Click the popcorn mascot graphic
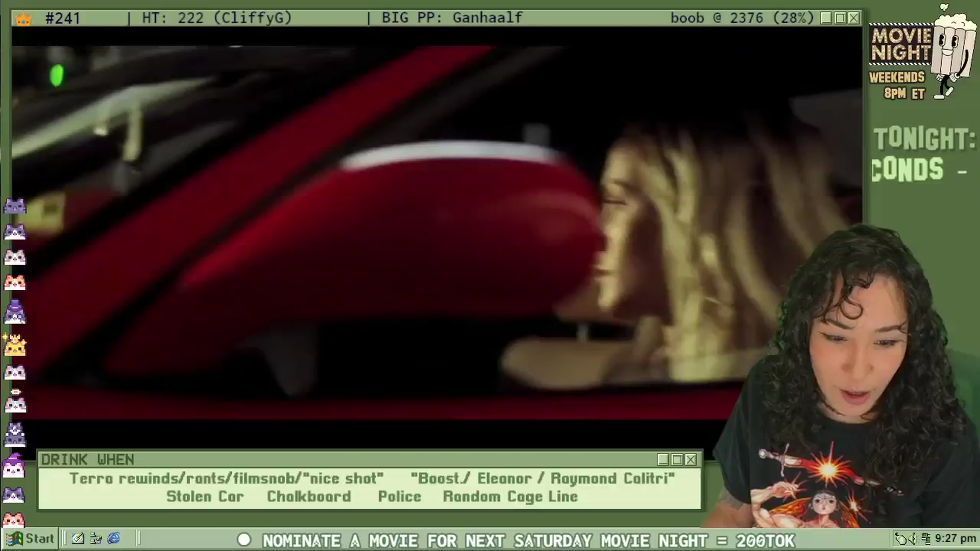This screenshot has height=551, width=980. pyautogui.click(x=953, y=51)
